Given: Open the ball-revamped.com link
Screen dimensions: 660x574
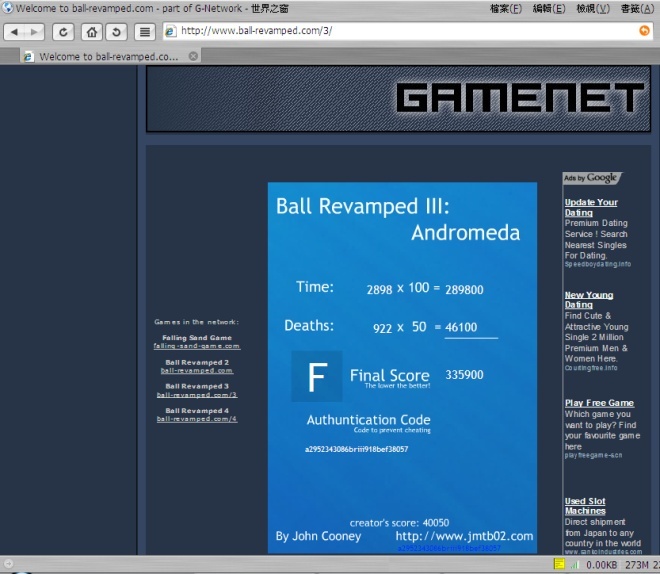Looking at the screenshot, I should point(197,371).
